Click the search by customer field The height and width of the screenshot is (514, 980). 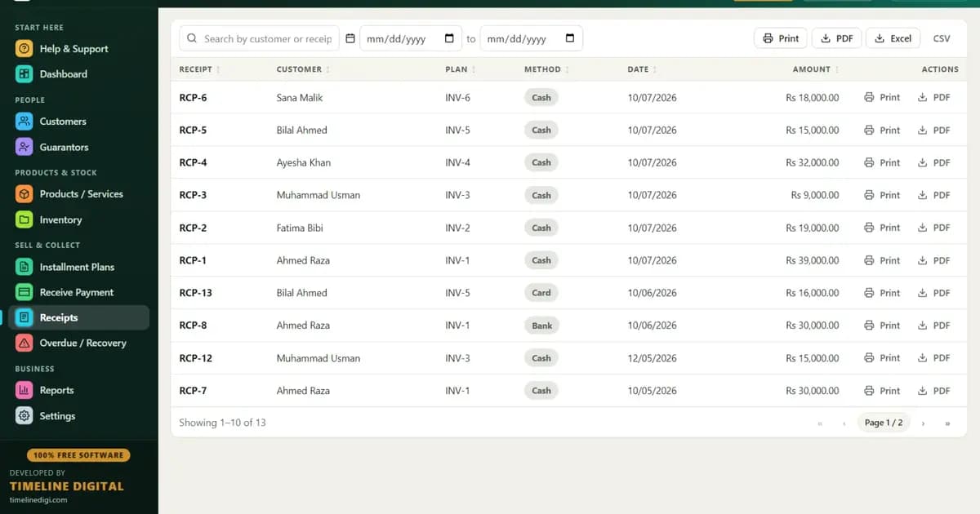260,38
